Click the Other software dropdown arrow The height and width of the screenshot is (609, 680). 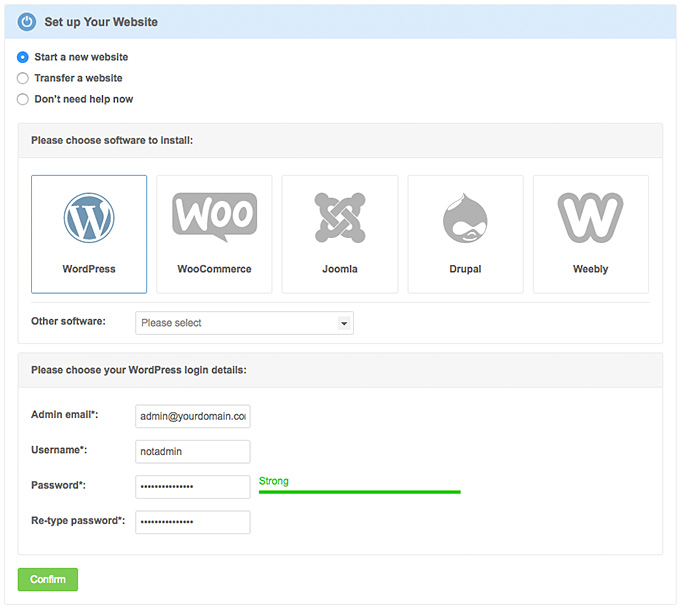pos(344,323)
